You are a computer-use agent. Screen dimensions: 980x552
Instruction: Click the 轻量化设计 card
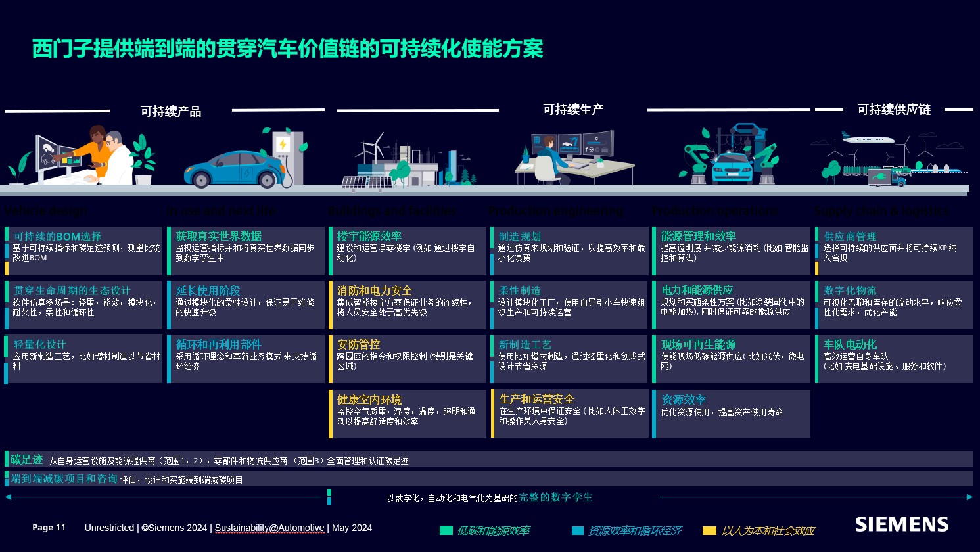83,359
